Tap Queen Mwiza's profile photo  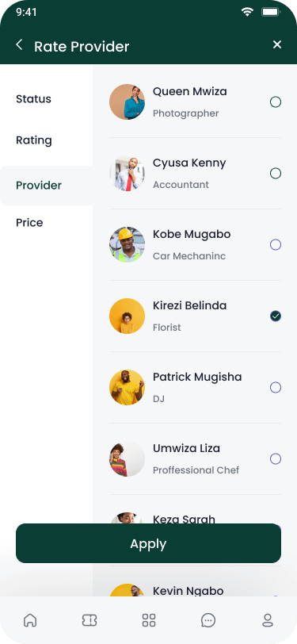tap(128, 102)
